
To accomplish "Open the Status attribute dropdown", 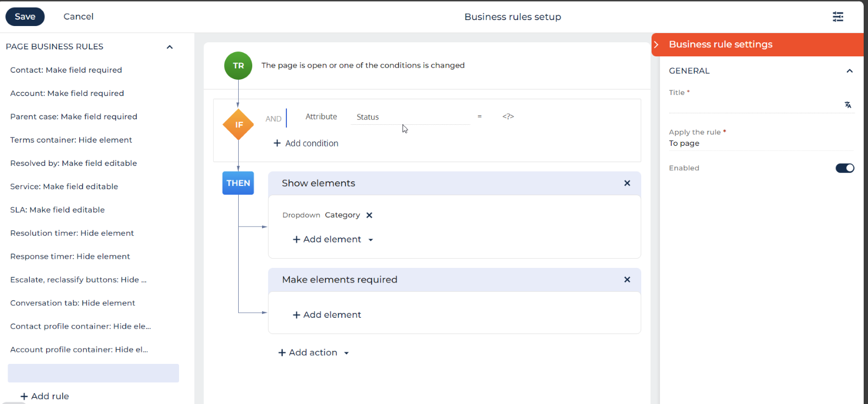I will click(410, 117).
